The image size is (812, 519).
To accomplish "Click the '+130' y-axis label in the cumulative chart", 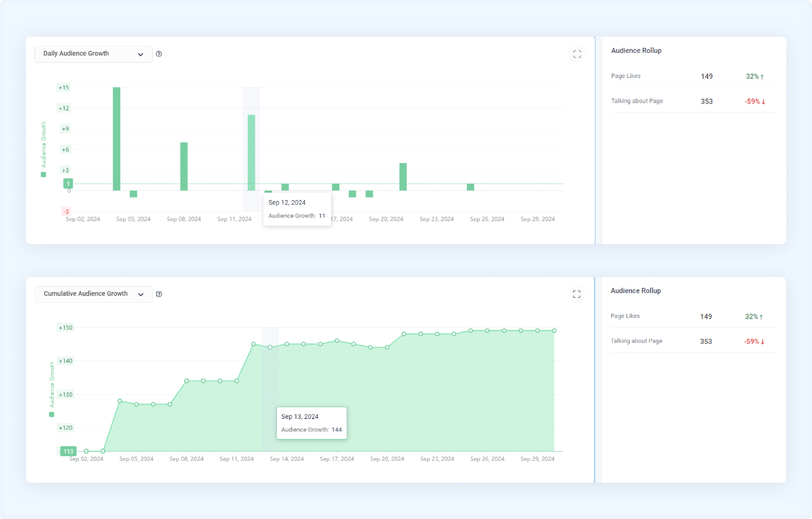I will click(66, 394).
